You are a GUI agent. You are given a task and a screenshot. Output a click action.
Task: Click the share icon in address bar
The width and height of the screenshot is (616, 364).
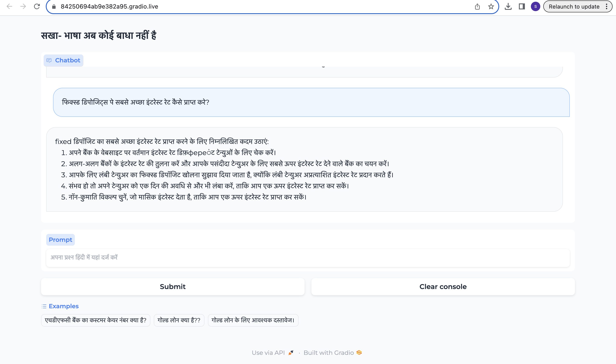coord(477,6)
